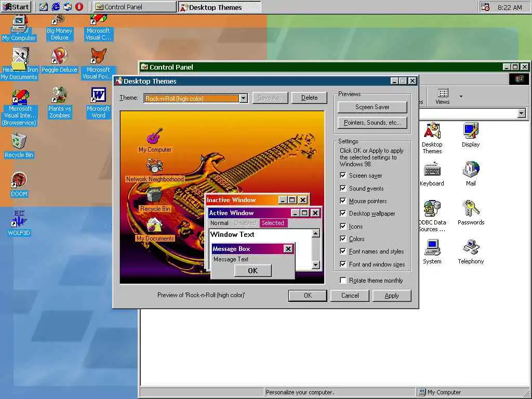The height and width of the screenshot is (399, 532).
Task: Click the Task Scheduler tray icon
Action: click(486, 7)
